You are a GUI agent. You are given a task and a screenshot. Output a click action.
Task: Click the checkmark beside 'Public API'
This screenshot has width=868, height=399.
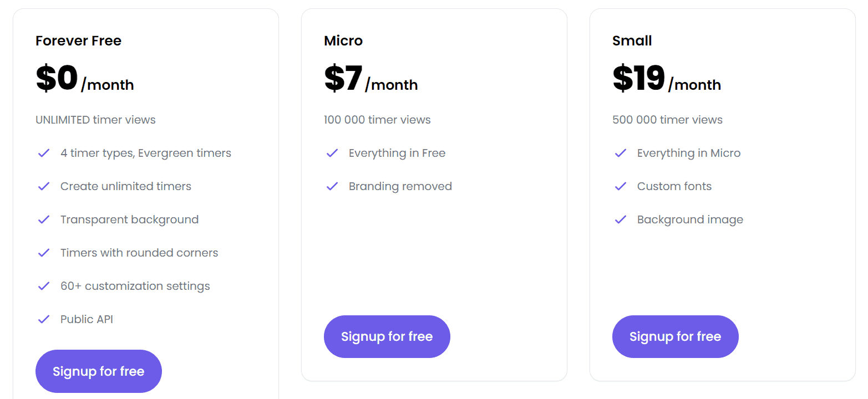pyautogui.click(x=44, y=319)
